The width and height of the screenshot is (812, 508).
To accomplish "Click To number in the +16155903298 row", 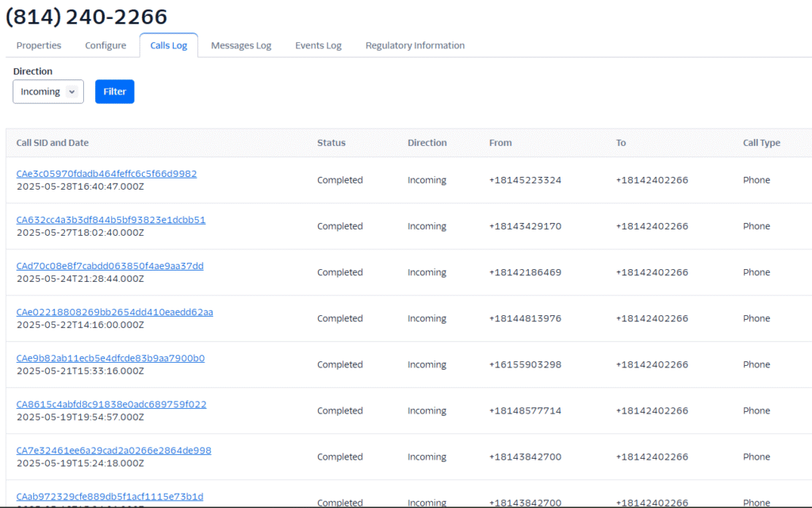I will [x=652, y=364].
